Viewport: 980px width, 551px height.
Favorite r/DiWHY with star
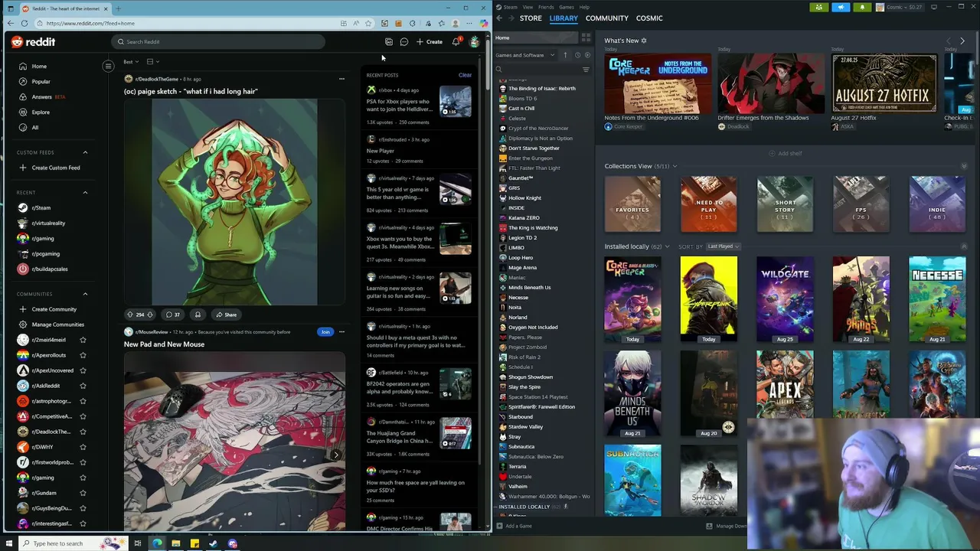tap(83, 447)
